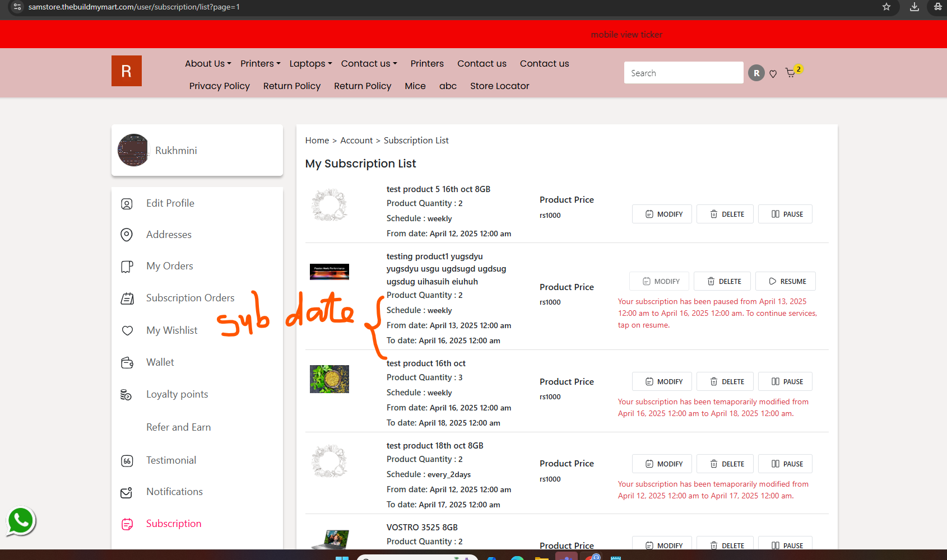Pause the test product 5 16th oct subscription
Image resolution: width=947 pixels, height=560 pixels.
785,214
